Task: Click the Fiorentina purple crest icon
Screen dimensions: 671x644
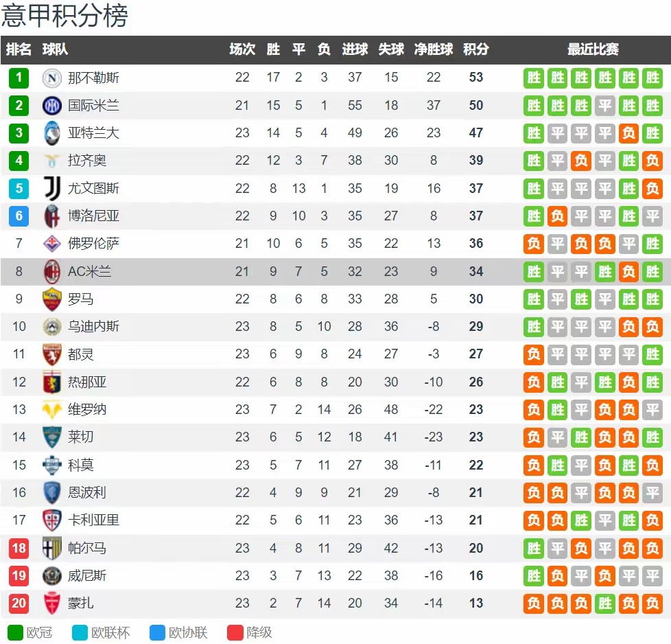Action: pyautogui.click(x=52, y=244)
